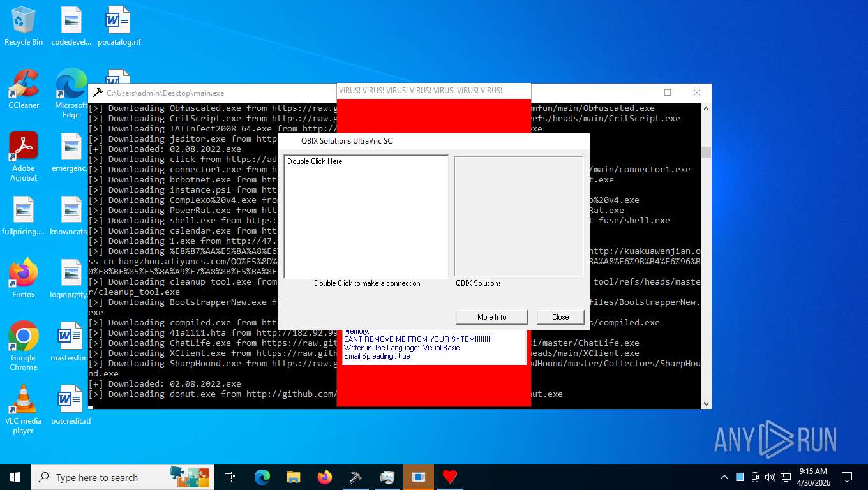Open File Explorer from the taskbar
868x490 pixels.
point(294,477)
